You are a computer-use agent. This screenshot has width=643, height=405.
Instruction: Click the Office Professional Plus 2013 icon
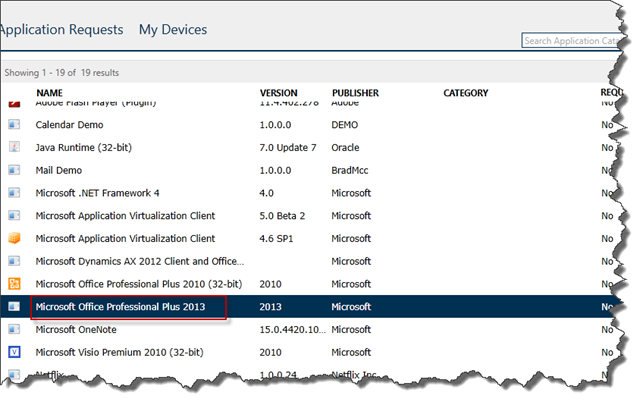pos(14,306)
